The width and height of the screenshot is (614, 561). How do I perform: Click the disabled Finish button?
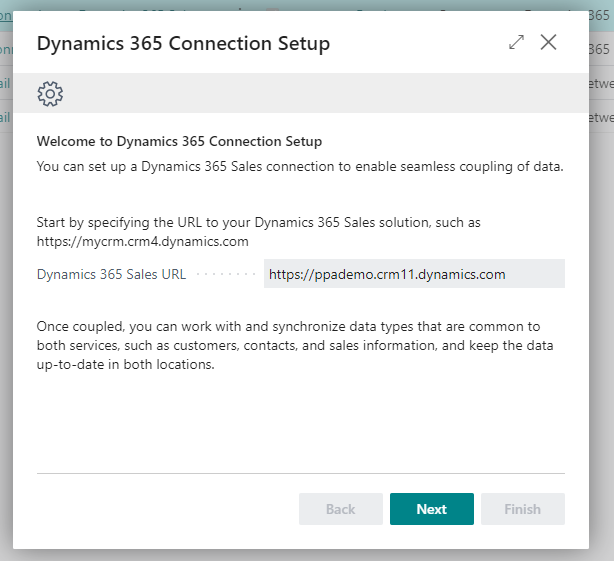[x=523, y=509]
